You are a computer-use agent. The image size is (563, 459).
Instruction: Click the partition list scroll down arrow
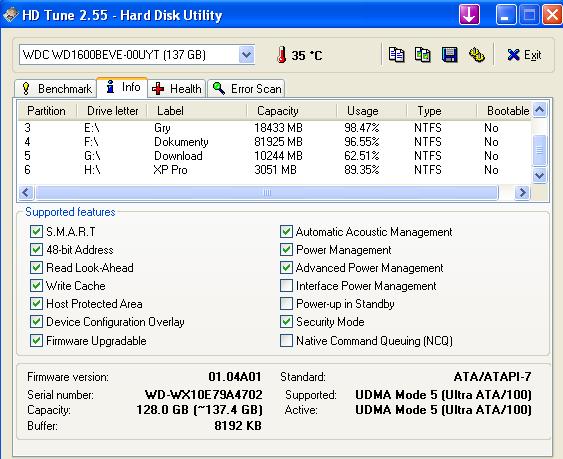pos(540,176)
